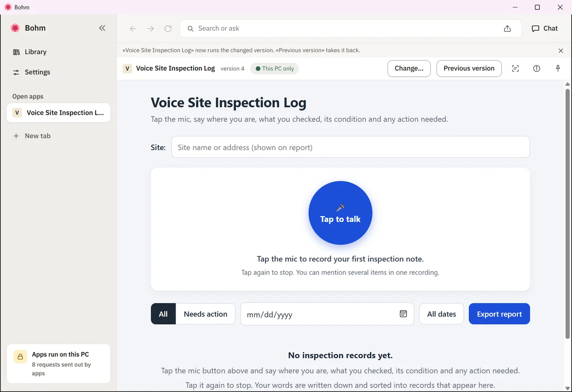Image resolution: width=572 pixels, height=392 pixels.
Task: Open the app info icon
Action: [x=537, y=69]
